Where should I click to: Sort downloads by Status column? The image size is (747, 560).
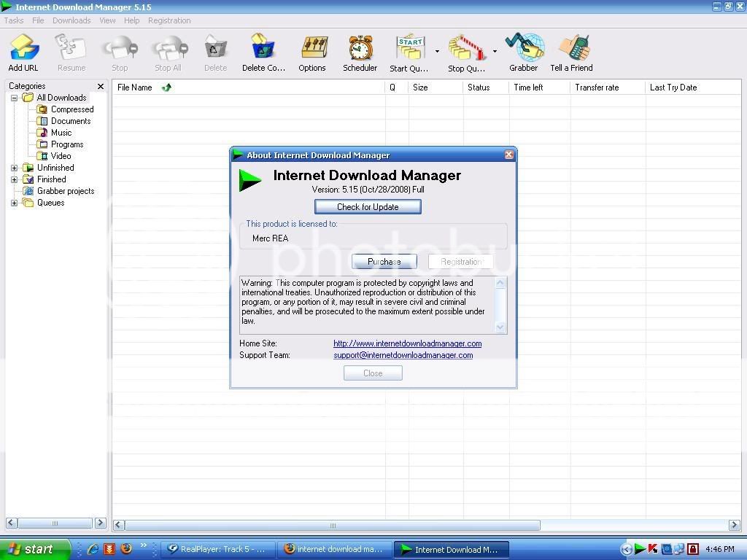tap(486, 87)
